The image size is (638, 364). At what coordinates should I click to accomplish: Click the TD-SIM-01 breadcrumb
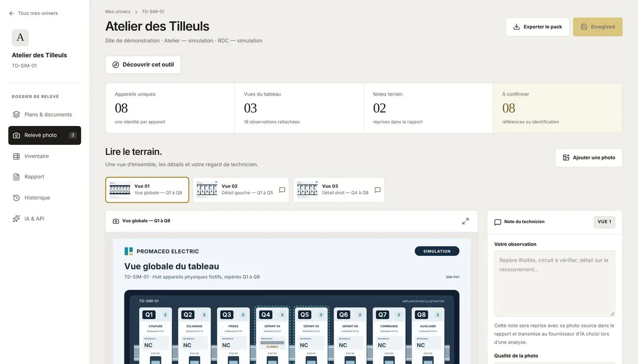(x=153, y=11)
